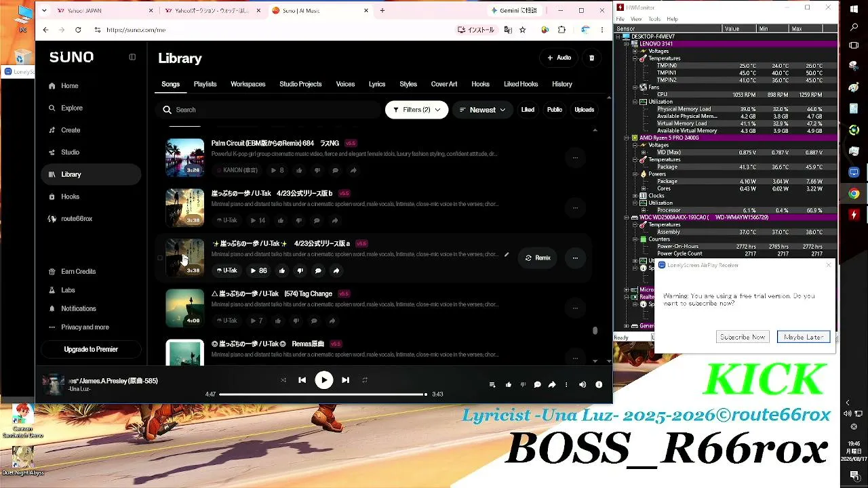Screen dimensions: 868x488
Task: Switch to the Playlists tab
Action: (x=205, y=84)
